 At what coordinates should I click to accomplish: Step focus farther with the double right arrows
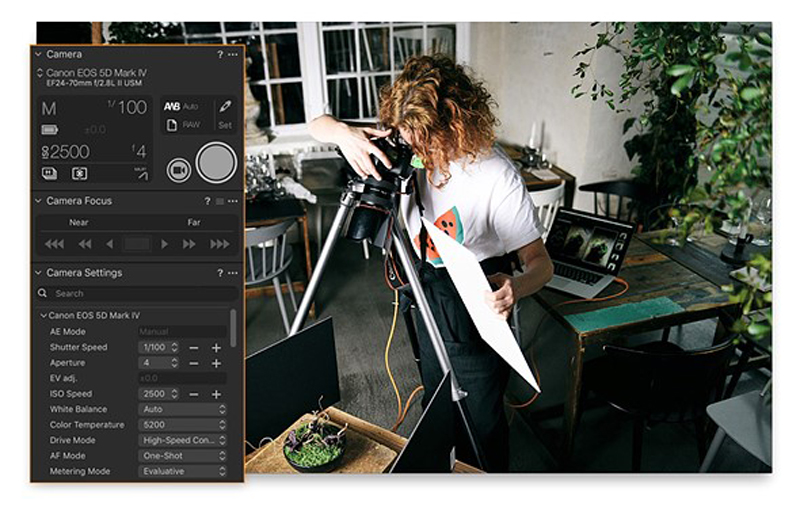189,244
